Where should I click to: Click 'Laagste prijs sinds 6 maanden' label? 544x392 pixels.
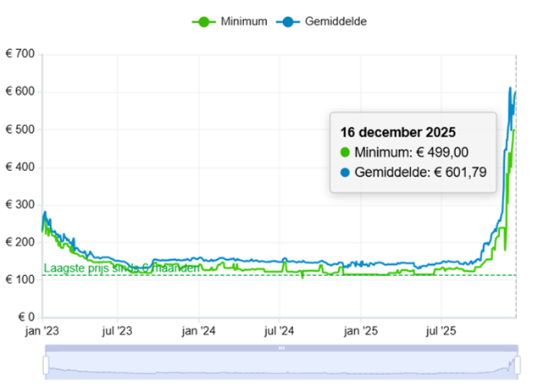tap(122, 268)
